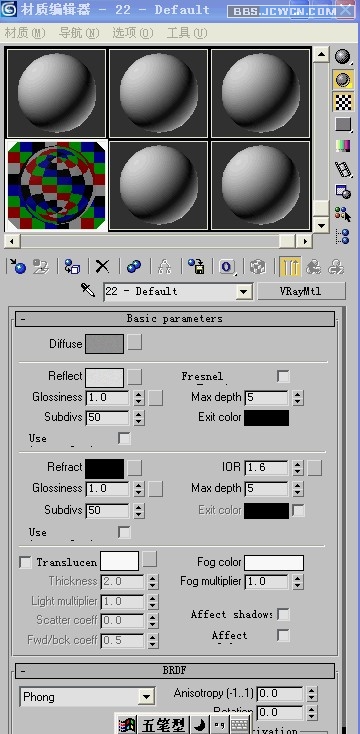Click the soft keyboard icon on IME bar

click(240, 725)
